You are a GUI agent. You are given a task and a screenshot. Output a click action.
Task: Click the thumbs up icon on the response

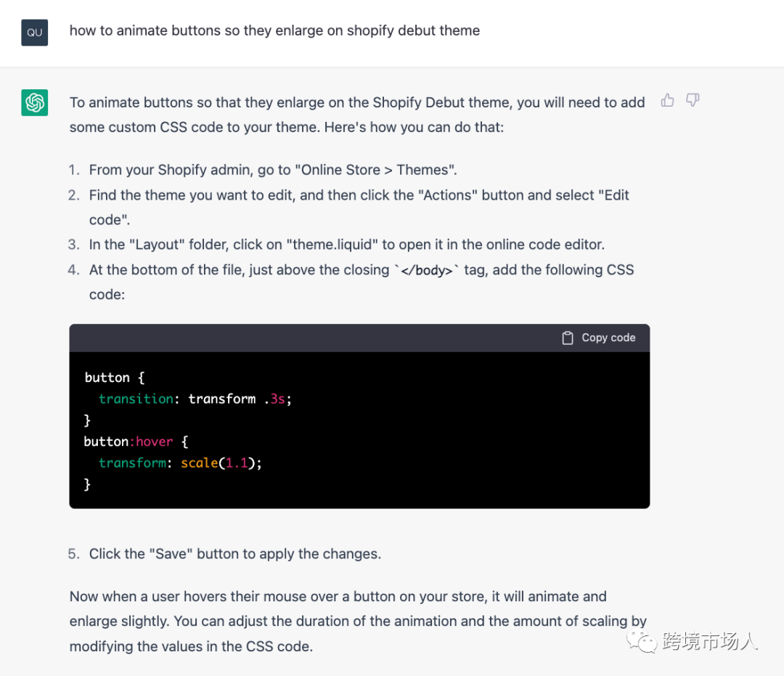tap(668, 101)
